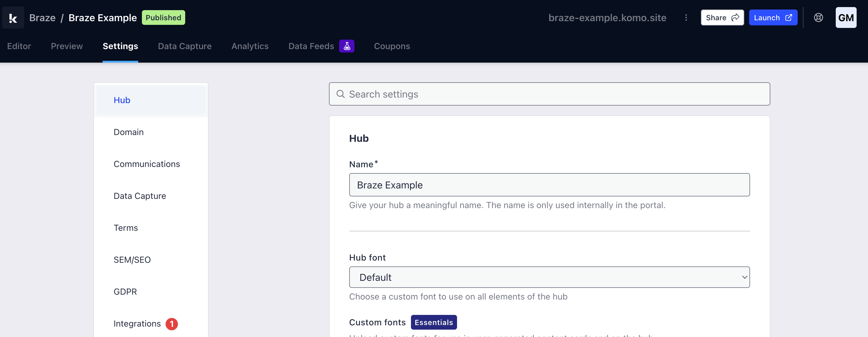Open the three-dot more options menu
This screenshot has height=337, width=868.
pyautogui.click(x=686, y=17)
